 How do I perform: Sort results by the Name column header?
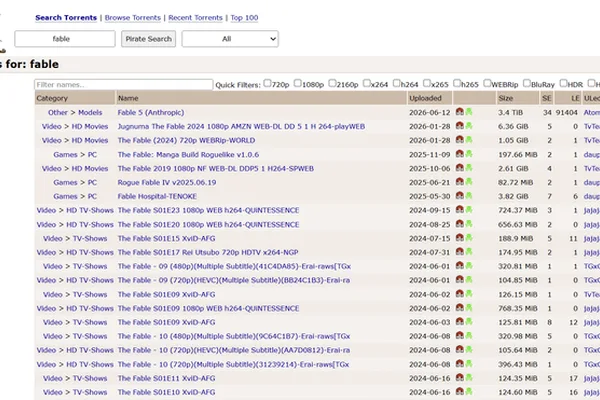[128, 98]
